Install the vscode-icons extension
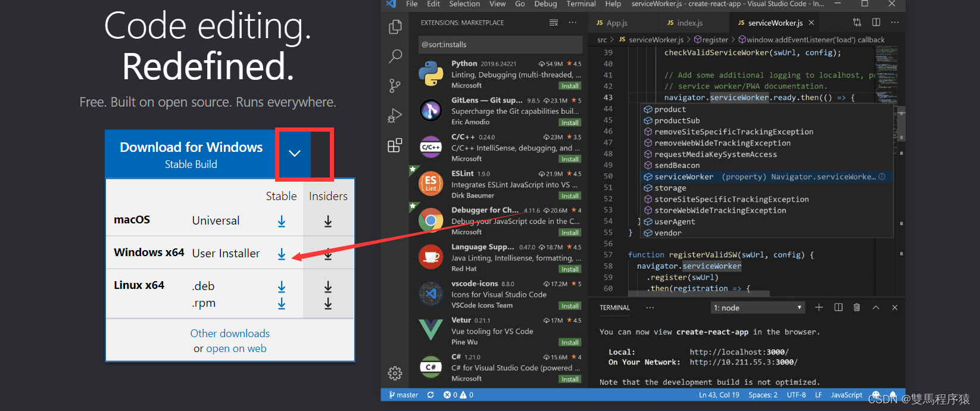The width and height of the screenshot is (980, 411). (x=570, y=306)
